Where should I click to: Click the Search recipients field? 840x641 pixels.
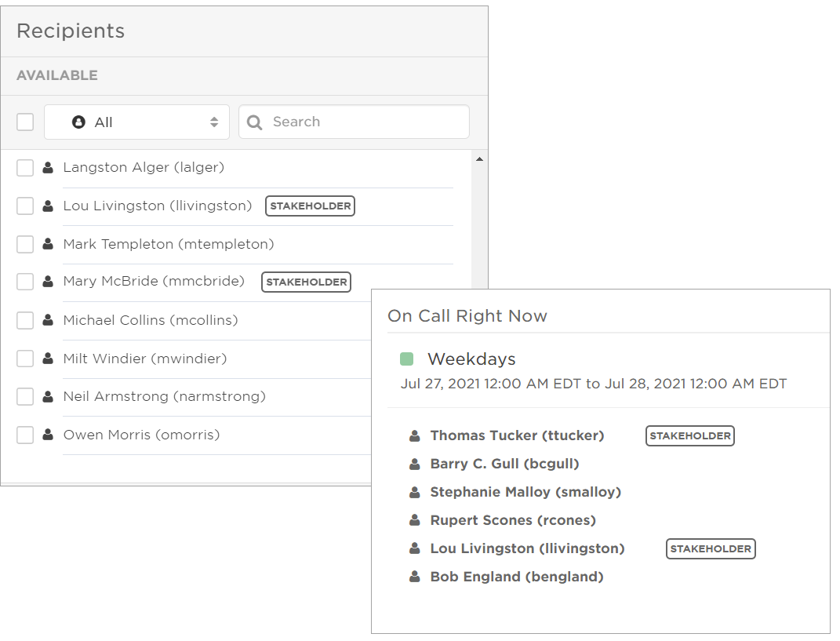tap(354, 122)
